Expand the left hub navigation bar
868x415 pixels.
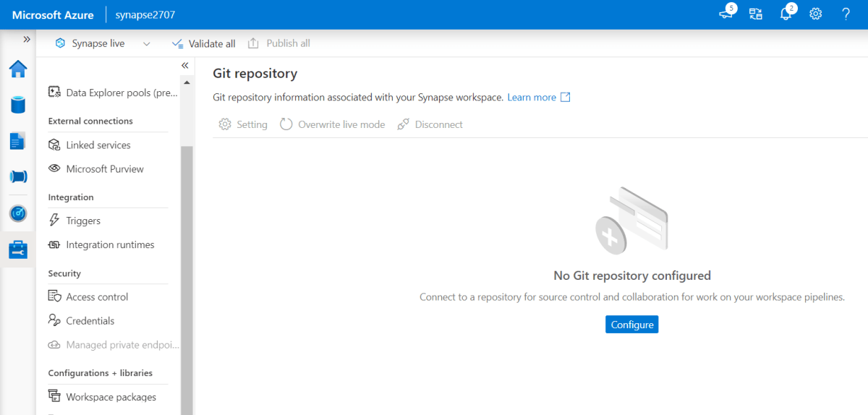27,39
